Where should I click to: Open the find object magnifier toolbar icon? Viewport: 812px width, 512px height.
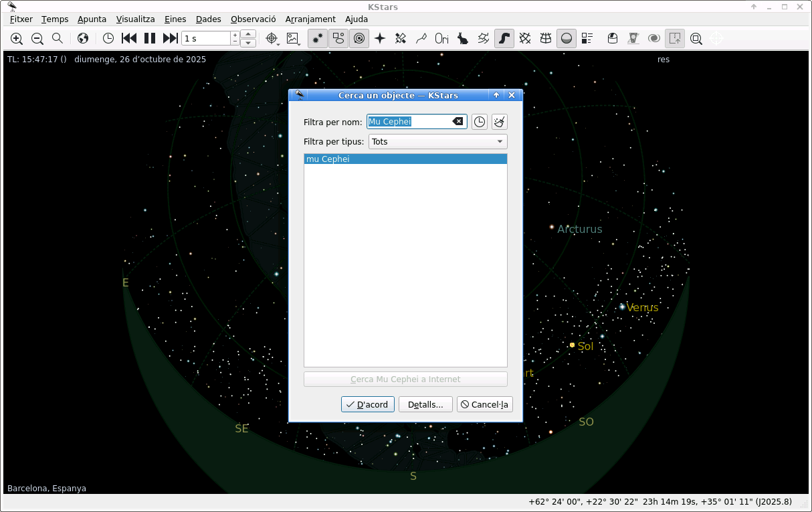[58, 39]
